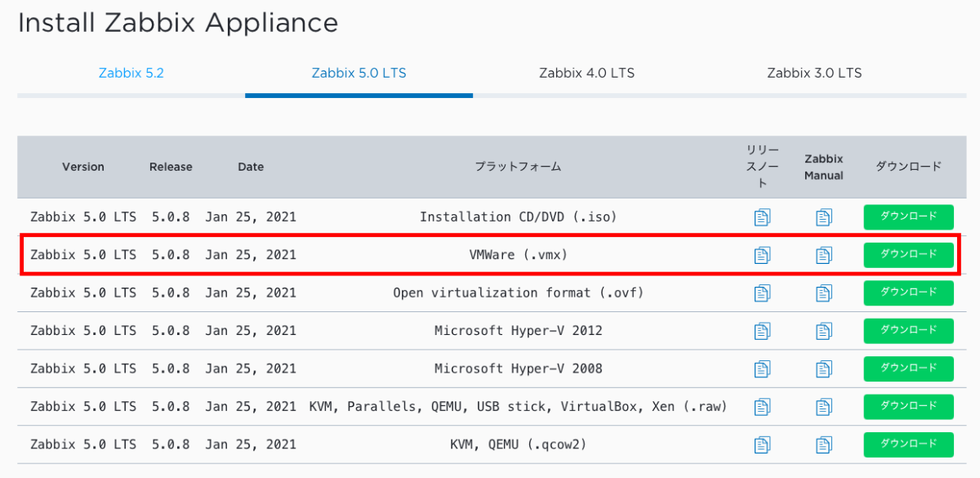Viewport: 980px width, 478px height.
Task: Select 'Installation CD/DVD (.iso)' platform text
Action: (x=518, y=217)
